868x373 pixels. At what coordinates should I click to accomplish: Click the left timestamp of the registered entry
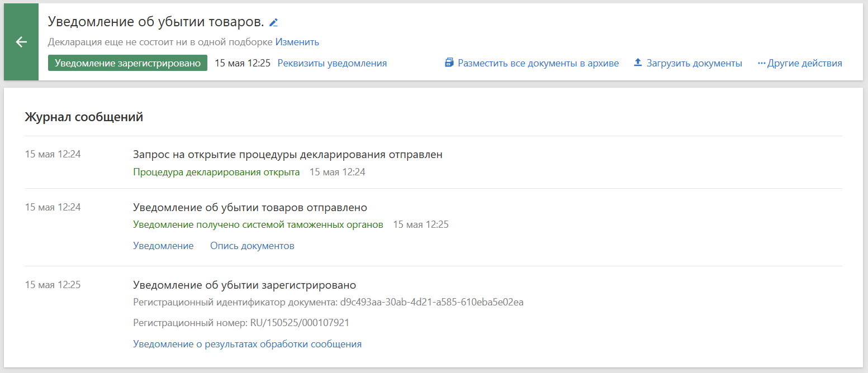click(x=53, y=285)
